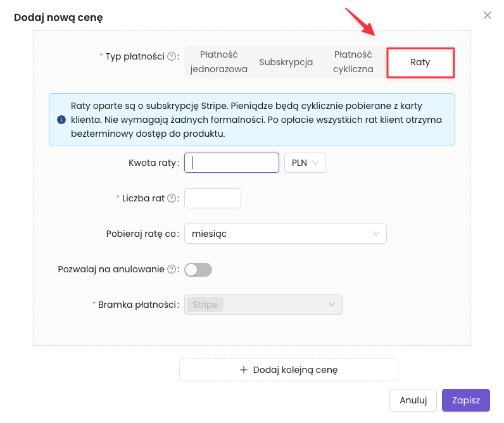This screenshot has width=504, height=423.
Task: Click the blue info icon in notice
Action: click(x=61, y=119)
